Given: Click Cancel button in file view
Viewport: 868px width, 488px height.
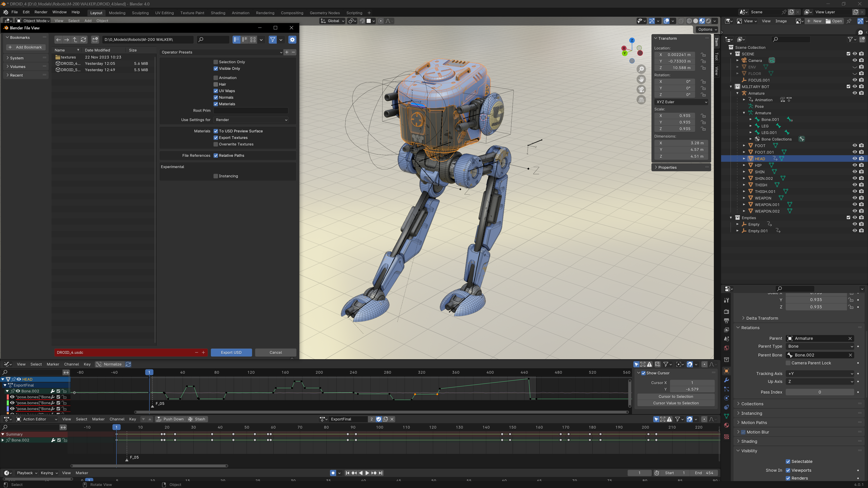Looking at the screenshot, I should pyautogui.click(x=276, y=352).
